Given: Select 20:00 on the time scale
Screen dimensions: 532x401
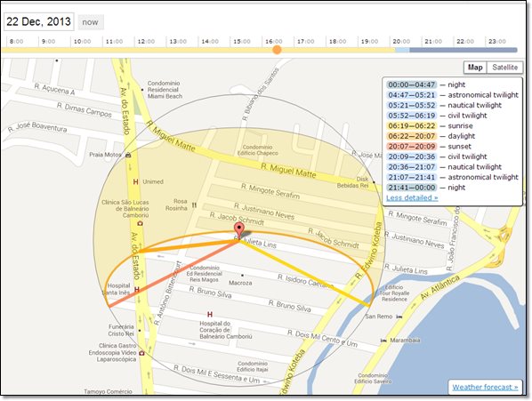Looking at the screenshot, I should tap(401, 42).
